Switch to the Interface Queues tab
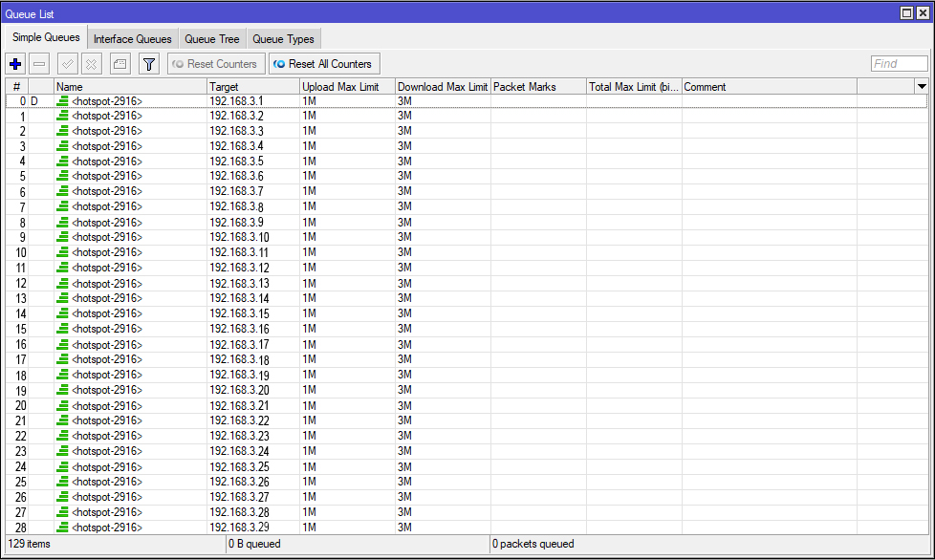Viewport: 935px width, 560px height. pos(132,39)
